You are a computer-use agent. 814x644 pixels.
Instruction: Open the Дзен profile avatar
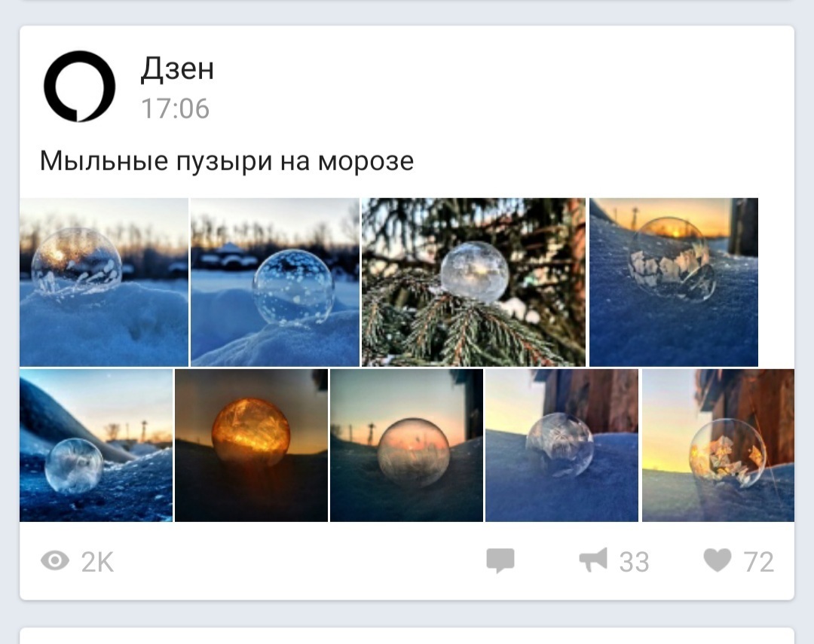point(79,86)
